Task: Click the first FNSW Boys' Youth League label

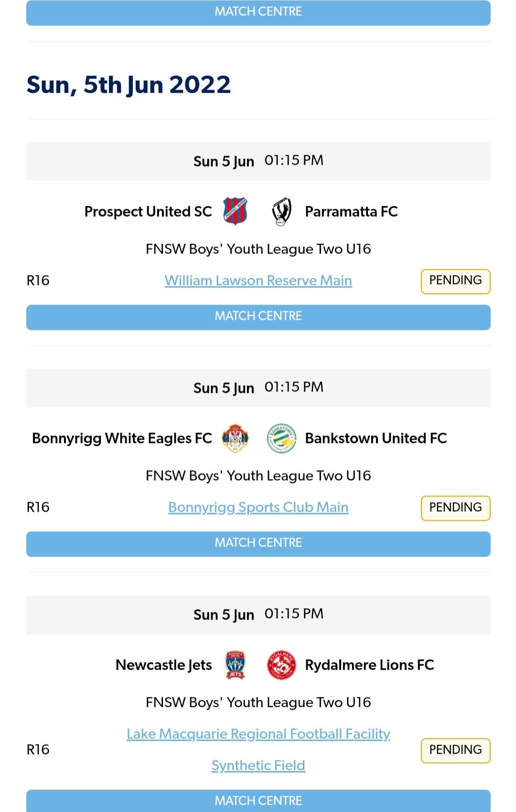Action: 258,249
